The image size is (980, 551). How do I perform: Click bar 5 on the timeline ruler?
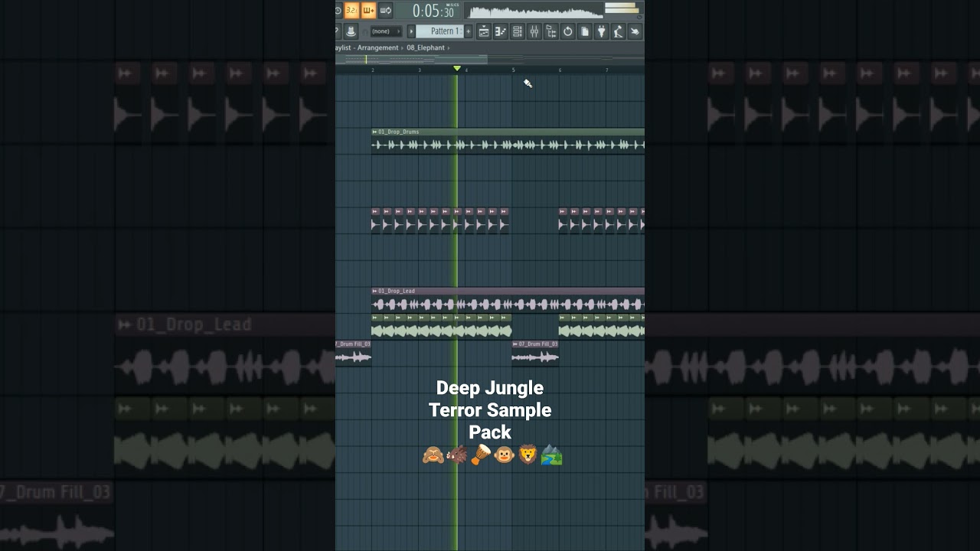coord(513,70)
